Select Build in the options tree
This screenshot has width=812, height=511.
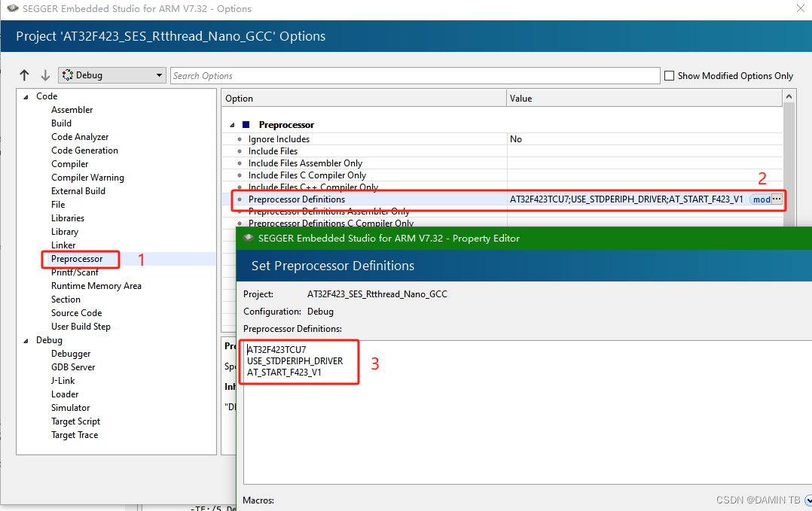point(61,123)
